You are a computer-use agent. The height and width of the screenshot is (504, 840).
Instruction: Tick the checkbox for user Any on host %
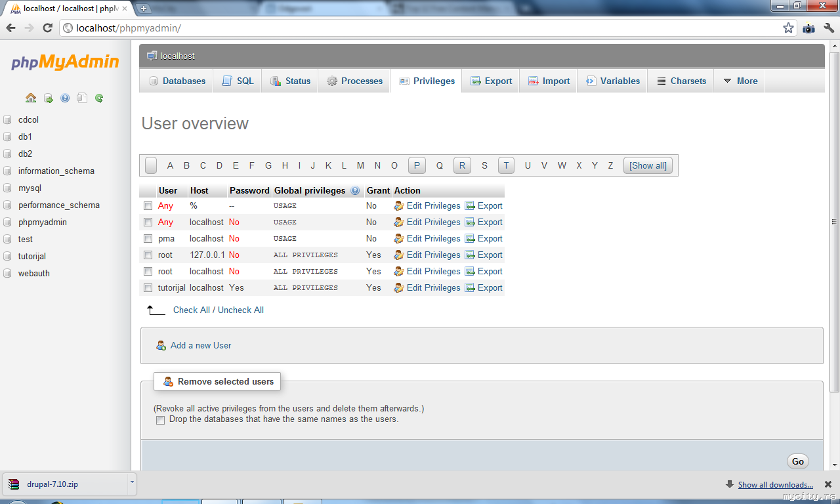[x=148, y=206]
